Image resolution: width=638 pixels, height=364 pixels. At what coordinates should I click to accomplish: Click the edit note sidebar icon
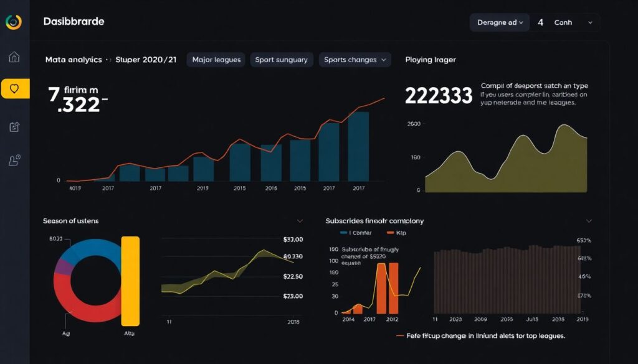tap(14, 127)
